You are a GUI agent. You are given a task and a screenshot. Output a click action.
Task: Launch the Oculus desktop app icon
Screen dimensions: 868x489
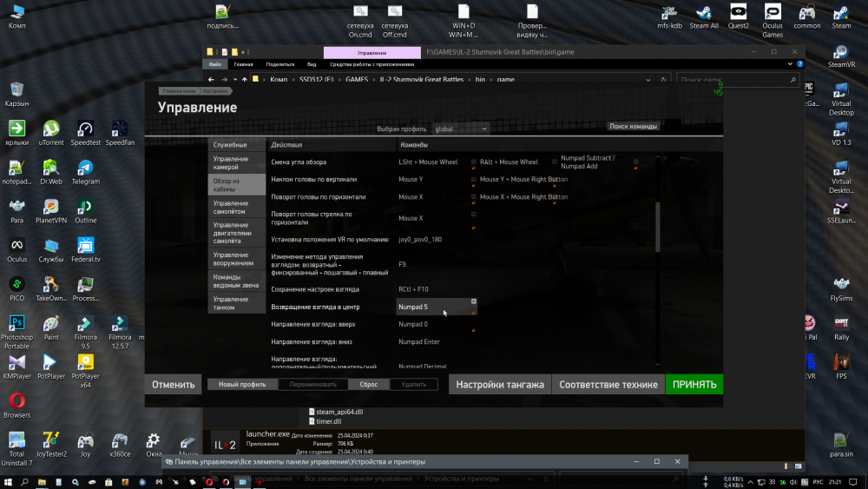point(16,250)
